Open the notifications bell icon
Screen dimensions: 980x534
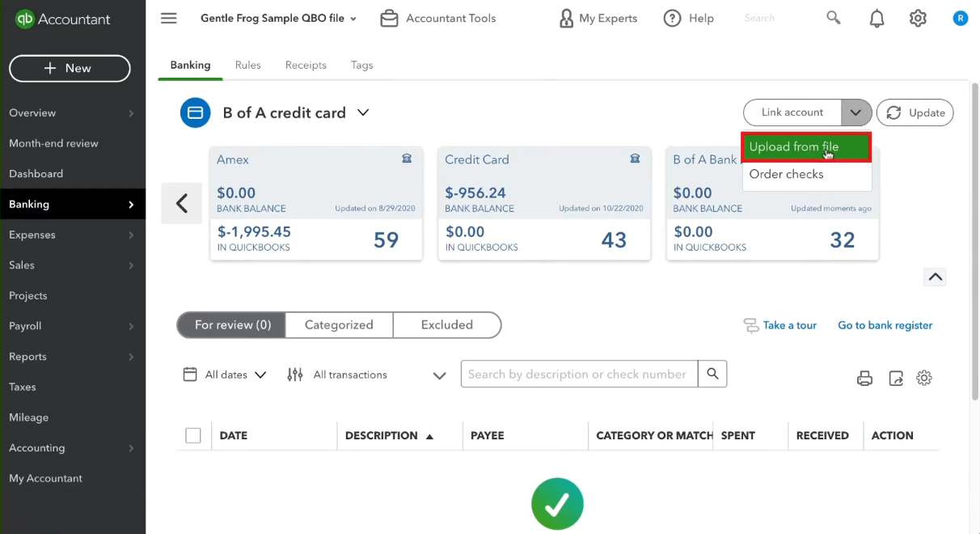(x=877, y=18)
